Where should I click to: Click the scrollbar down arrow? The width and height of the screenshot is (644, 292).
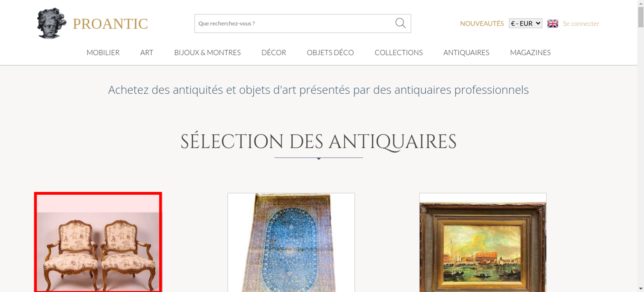pos(641,288)
